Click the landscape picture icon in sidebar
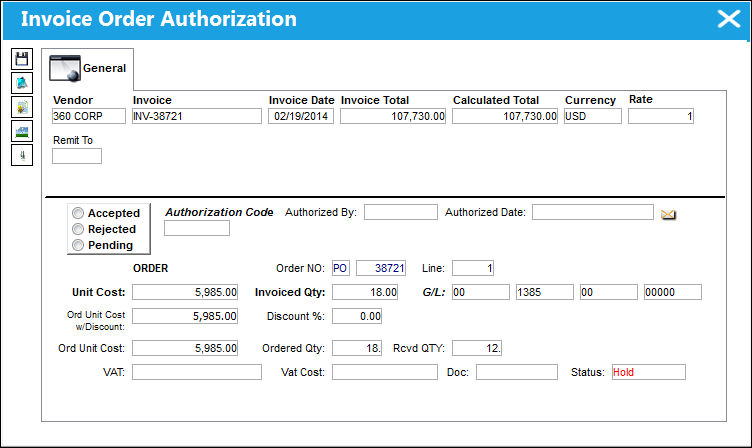752x448 pixels. 22,131
